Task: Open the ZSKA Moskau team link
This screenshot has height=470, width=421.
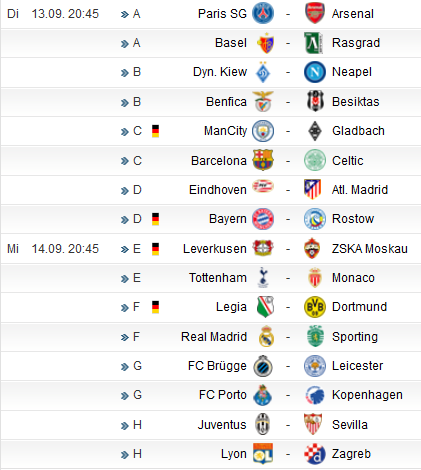Action: click(370, 249)
